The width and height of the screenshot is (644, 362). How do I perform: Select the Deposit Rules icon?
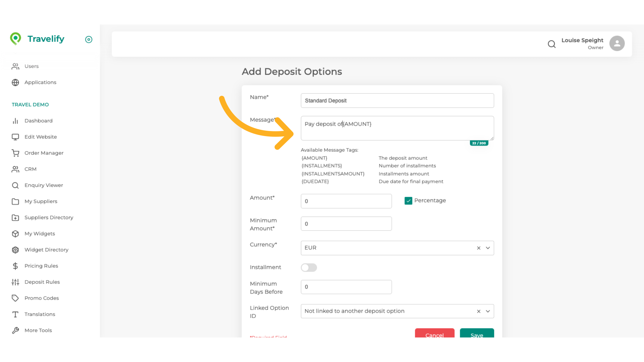click(x=15, y=282)
